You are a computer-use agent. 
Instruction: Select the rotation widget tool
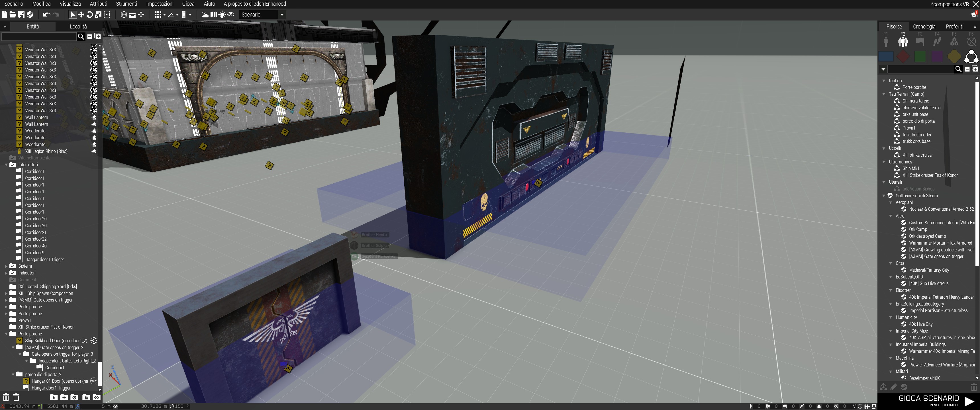90,15
